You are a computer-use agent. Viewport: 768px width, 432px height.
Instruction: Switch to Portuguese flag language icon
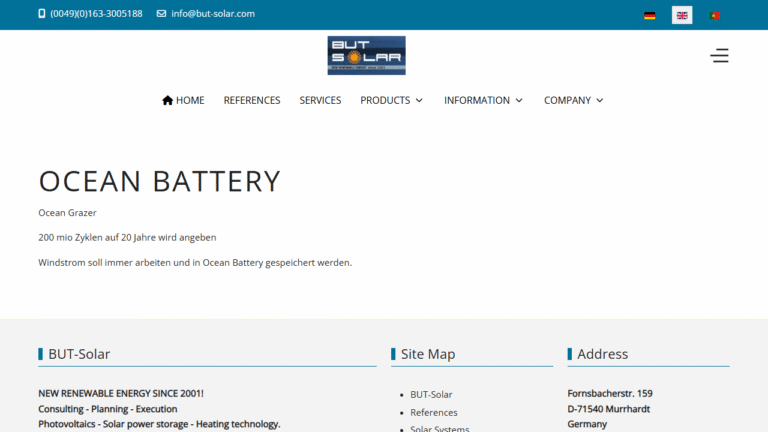714,15
